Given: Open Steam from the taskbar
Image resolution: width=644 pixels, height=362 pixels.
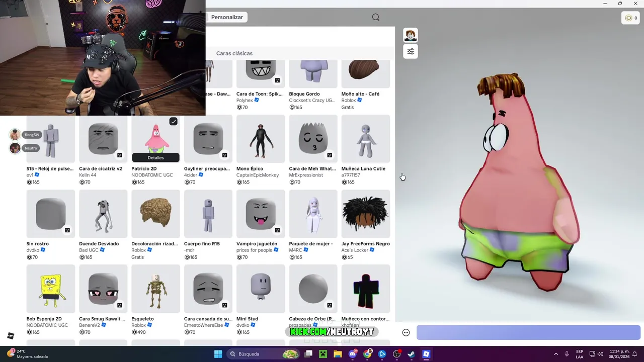Looking at the screenshot, I should pyautogui.click(x=411, y=354).
